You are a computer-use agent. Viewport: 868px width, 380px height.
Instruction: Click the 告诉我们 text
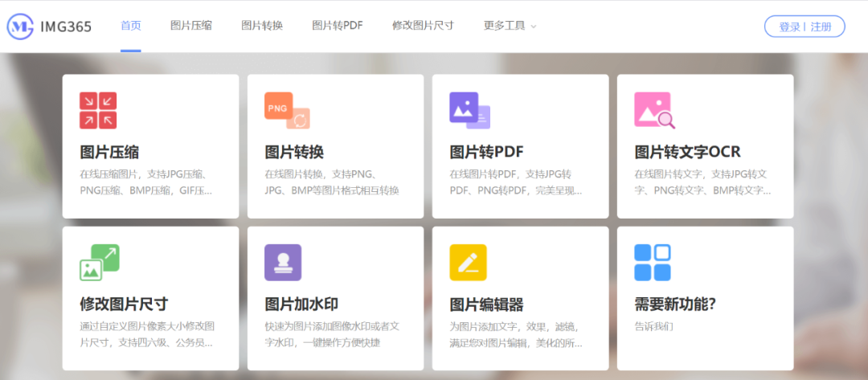(x=653, y=326)
